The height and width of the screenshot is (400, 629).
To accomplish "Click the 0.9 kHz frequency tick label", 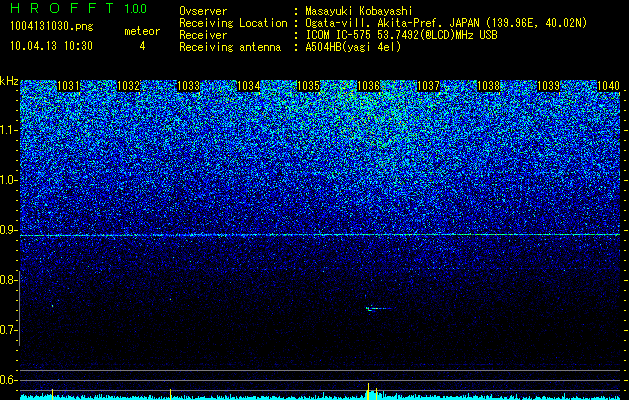I will pyautogui.click(x=7, y=230).
